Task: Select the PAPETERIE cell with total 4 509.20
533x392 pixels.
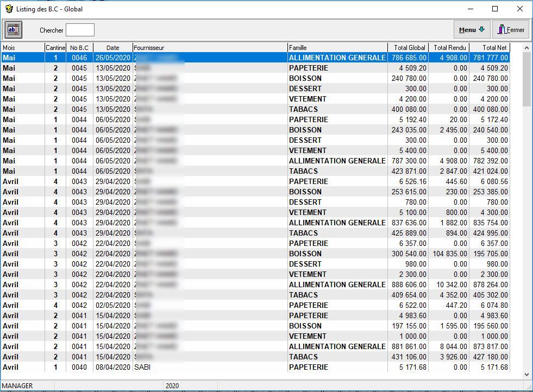Action: click(337, 68)
